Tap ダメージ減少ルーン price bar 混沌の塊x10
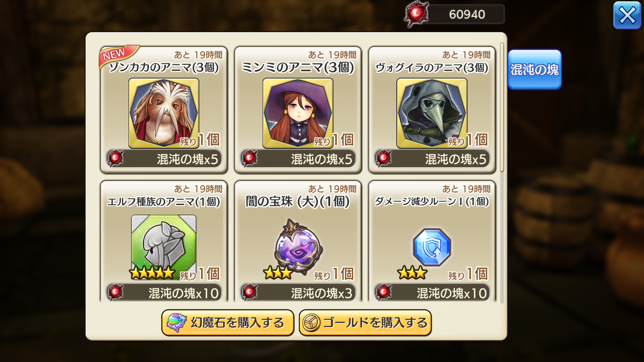Viewport: 644px width, 362px height. click(x=431, y=292)
